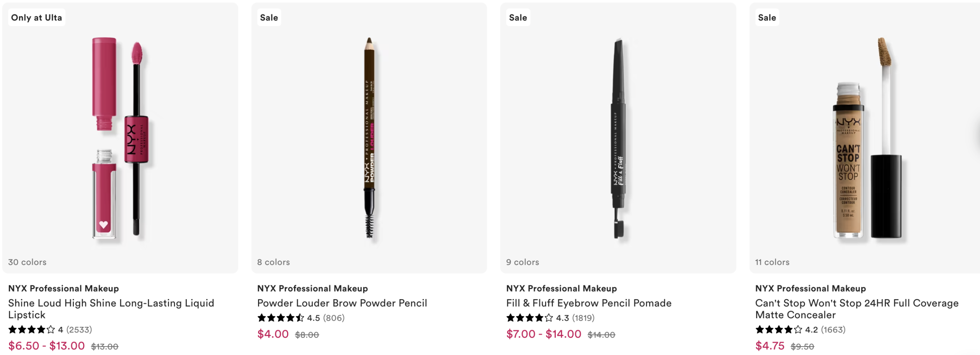
Task: Click star rating 4 with 2533 reviews
Action: coord(50,329)
